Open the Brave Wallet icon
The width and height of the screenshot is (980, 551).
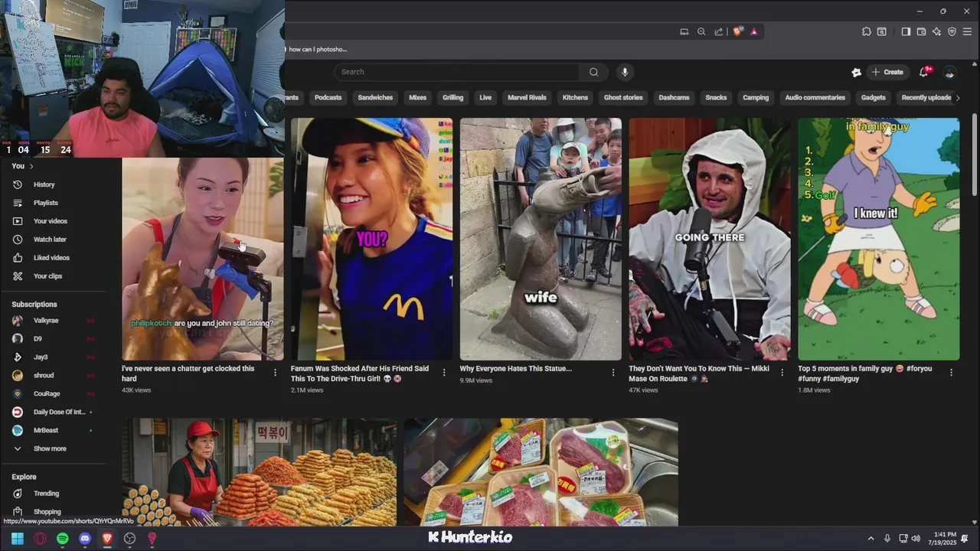click(921, 31)
